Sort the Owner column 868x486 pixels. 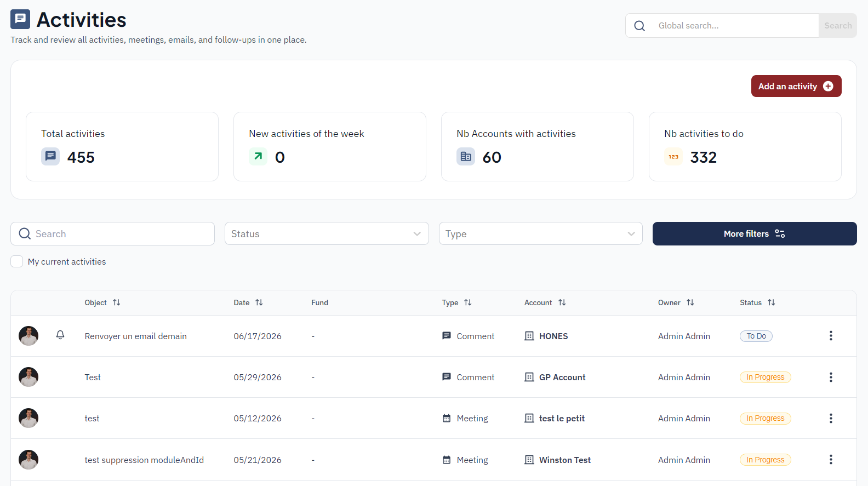point(690,302)
